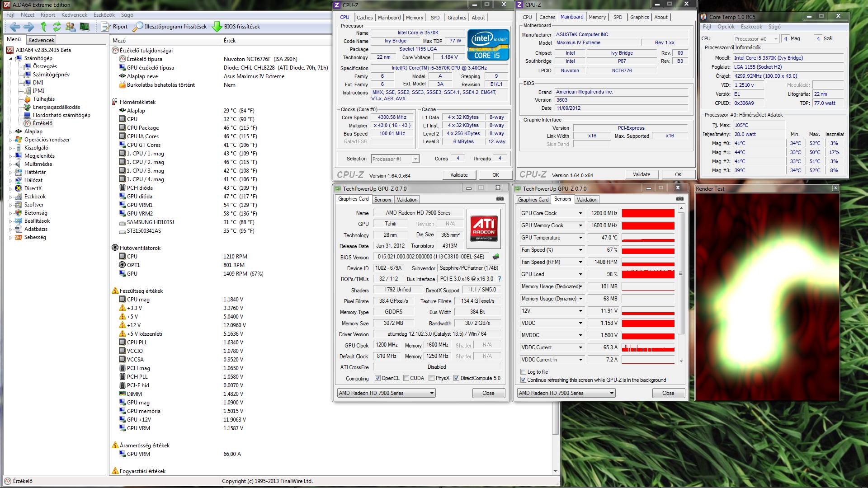Viewport: 868px width, 488px height.
Task: Open Illesztőprogram frissítések magnifier button
Action: tap(170, 27)
